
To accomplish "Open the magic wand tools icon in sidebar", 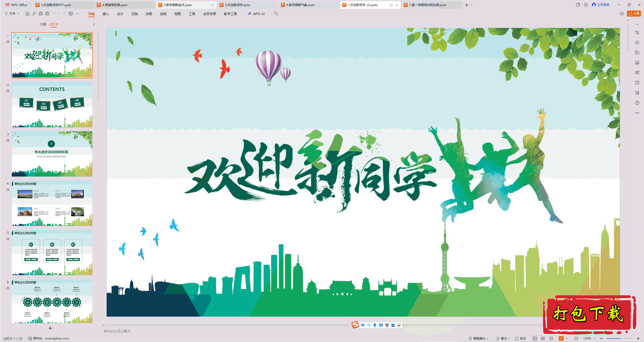I will (x=637, y=73).
